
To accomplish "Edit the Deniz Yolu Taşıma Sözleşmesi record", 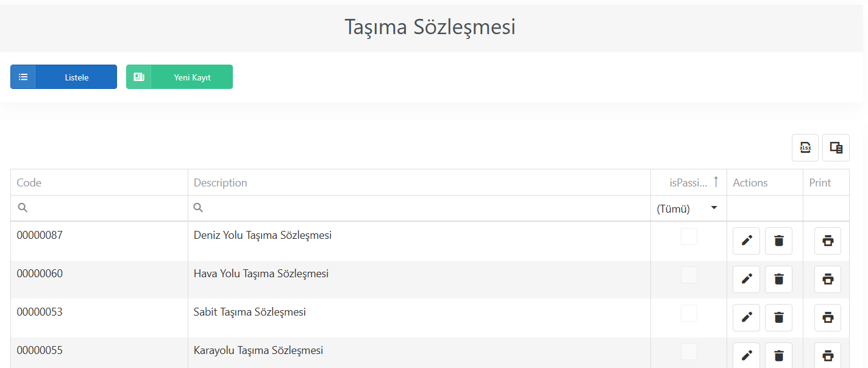I will tap(747, 241).
